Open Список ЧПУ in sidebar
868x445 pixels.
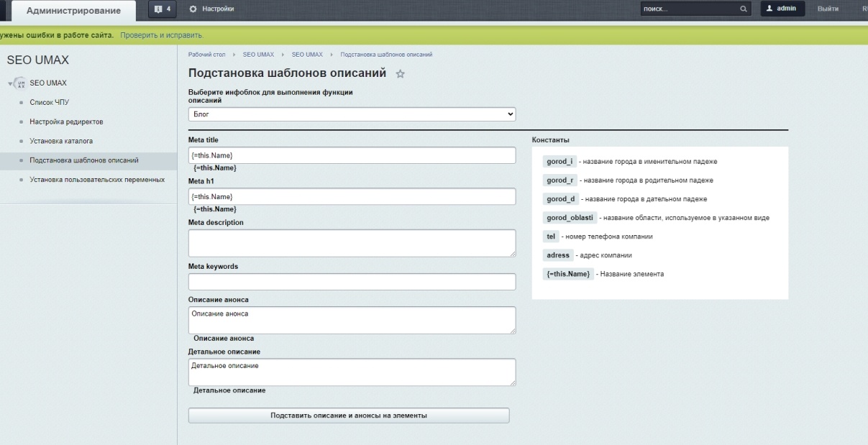click(50, 103)
